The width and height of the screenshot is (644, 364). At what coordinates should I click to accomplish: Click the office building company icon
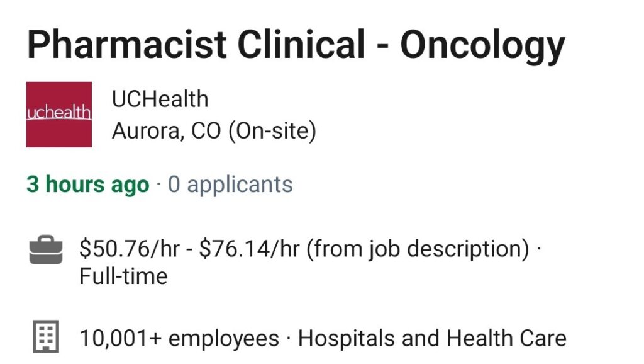click(x=45, y=336)
